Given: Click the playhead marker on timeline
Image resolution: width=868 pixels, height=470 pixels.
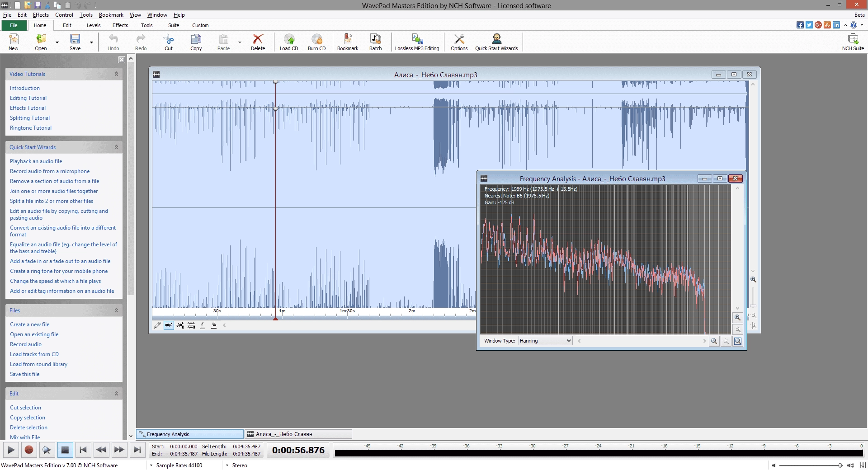Looking at the screenshot, I should click(275, 319).
